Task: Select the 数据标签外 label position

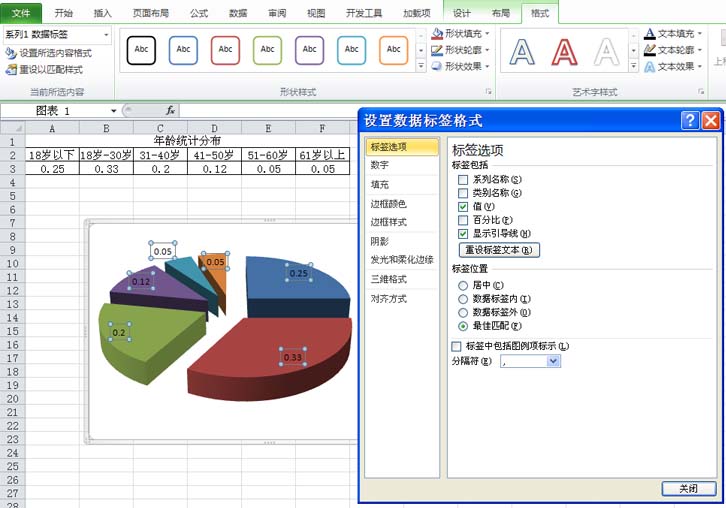Action: coord(463,313)
